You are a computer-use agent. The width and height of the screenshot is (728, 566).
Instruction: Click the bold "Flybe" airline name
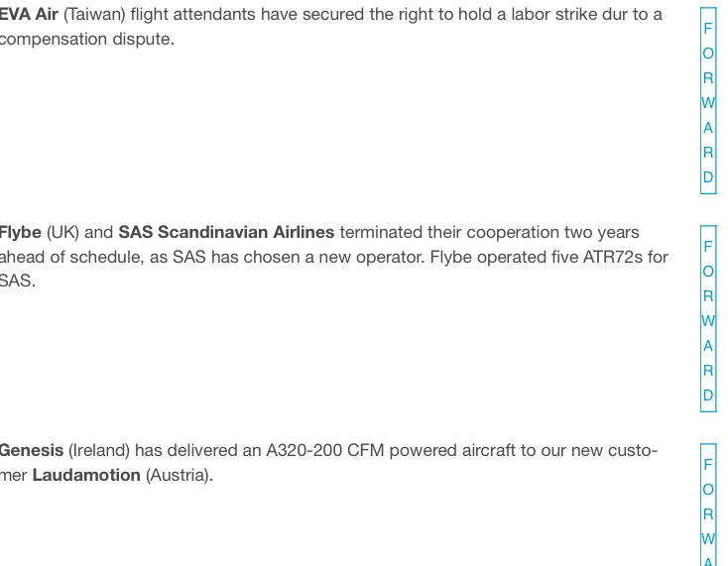click(20, 233)
